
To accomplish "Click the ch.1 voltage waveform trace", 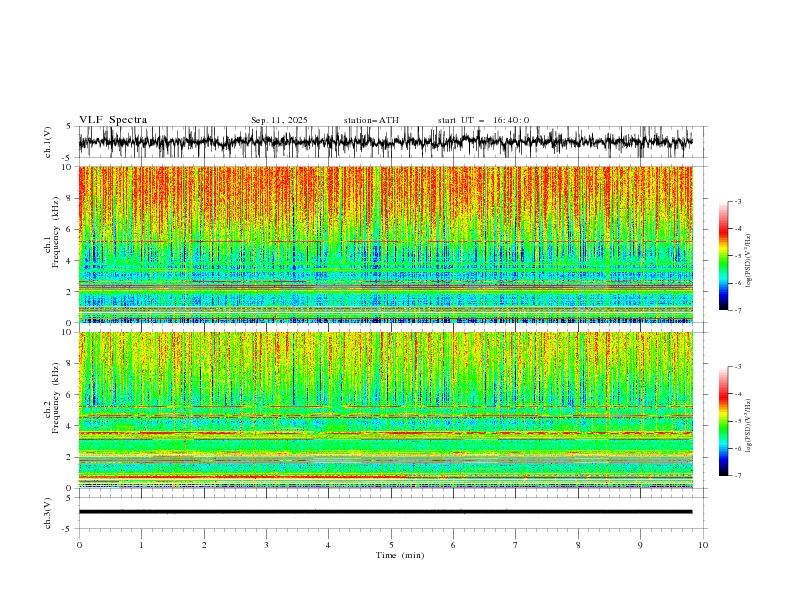I will tap(385, 142).
